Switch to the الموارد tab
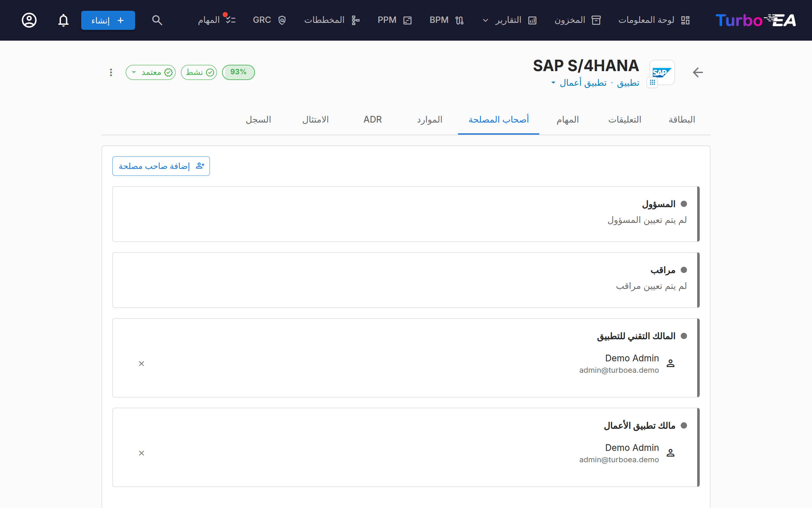812x508 pixels. (x=429, y=120)
